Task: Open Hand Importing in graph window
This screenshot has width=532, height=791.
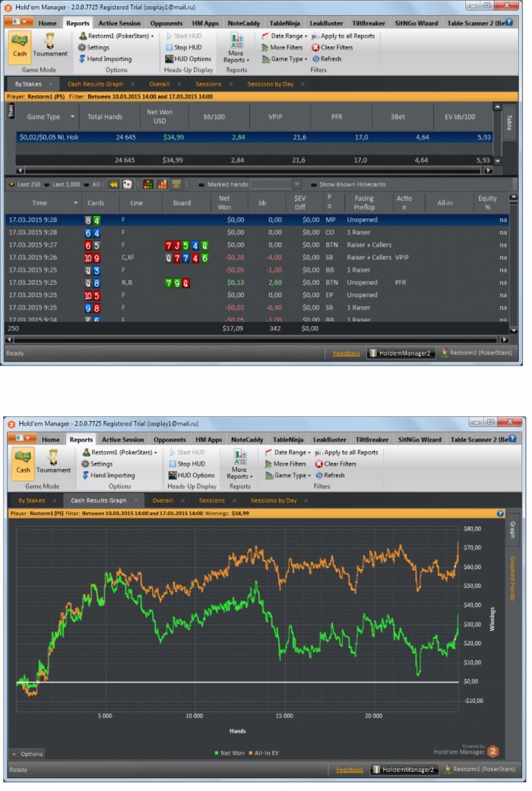Action: pyautogui.click(x=108, y=475)
